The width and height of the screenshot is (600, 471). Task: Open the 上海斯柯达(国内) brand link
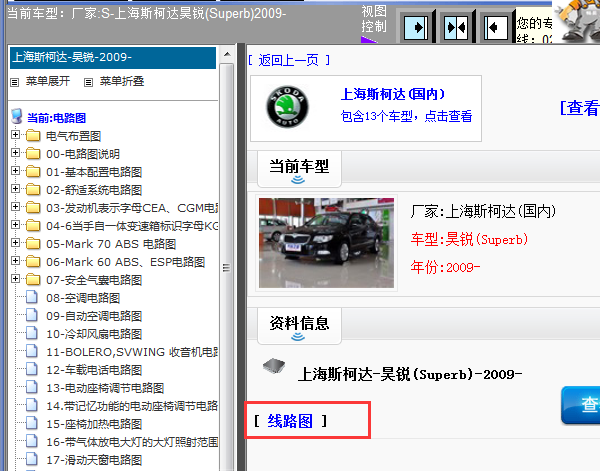(393, 94)
